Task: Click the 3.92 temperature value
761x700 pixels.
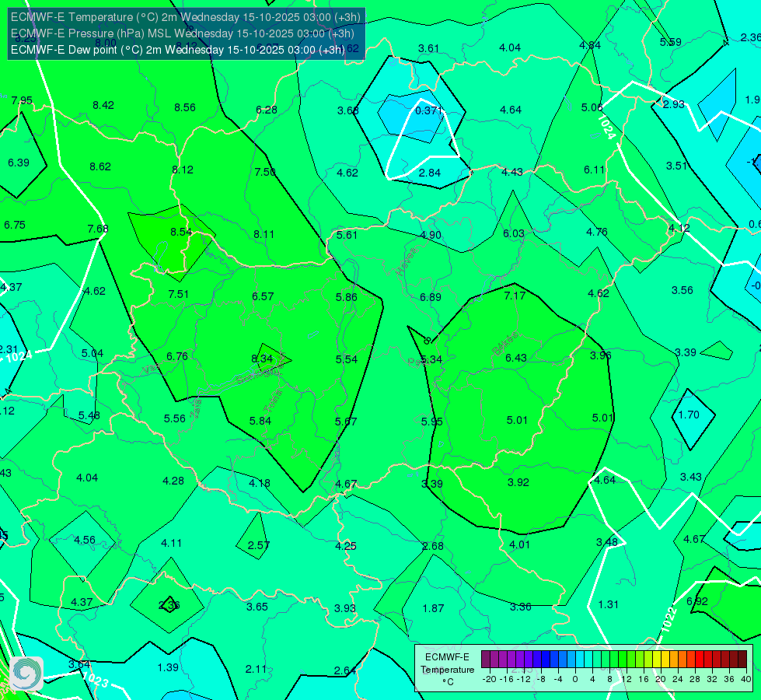Action: point(518,482)
